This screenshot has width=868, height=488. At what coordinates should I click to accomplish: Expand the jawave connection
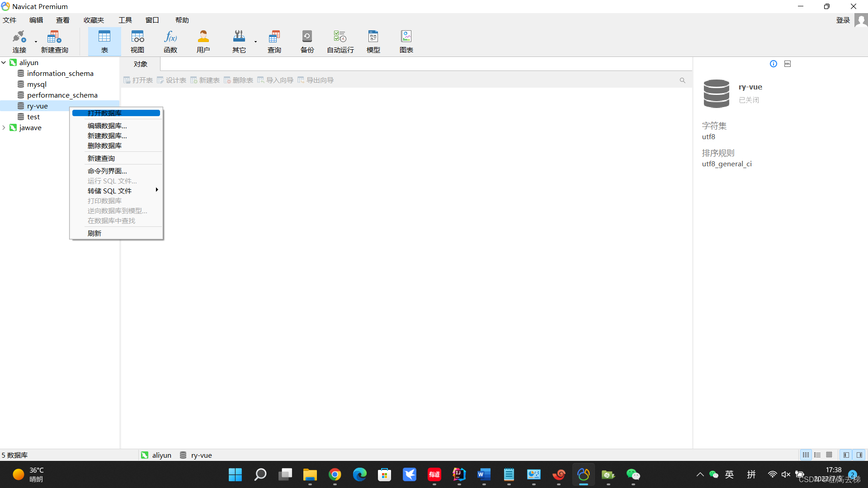click(4, 127)
